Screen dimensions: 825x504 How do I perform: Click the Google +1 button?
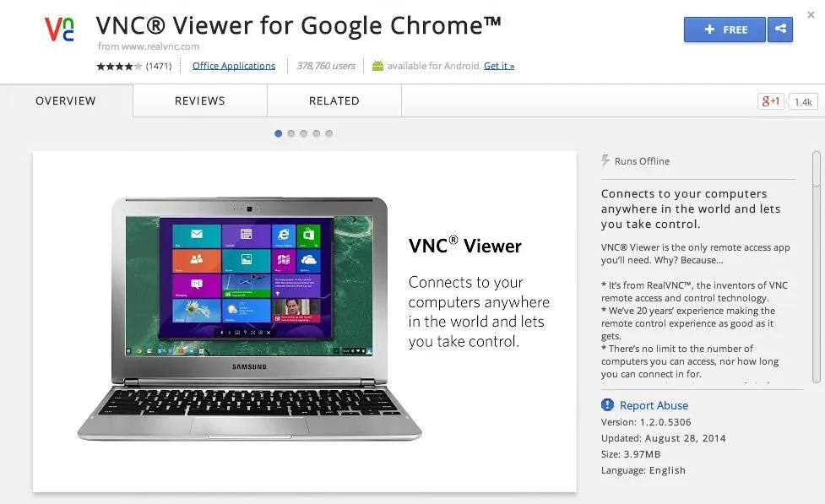771,101
